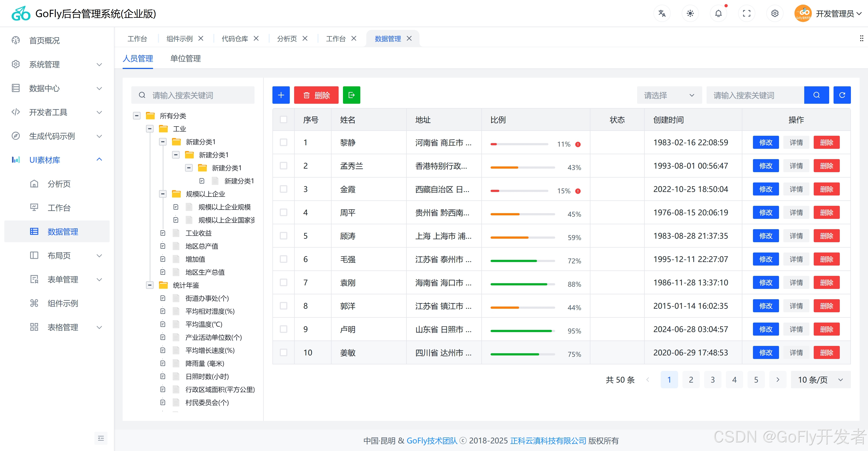Image resolution: width=868 pixels, height=451 pixels.
Task: Click 修改 button for row 3 金霞
Action: [765, 189]
